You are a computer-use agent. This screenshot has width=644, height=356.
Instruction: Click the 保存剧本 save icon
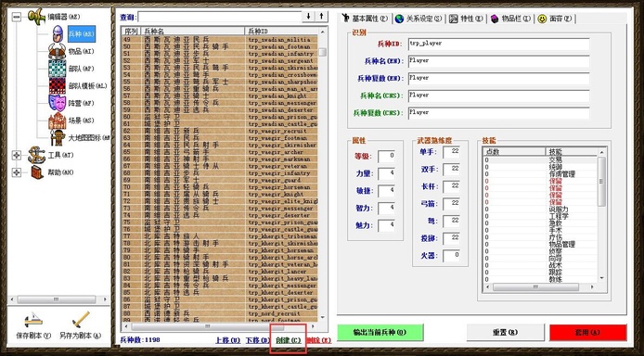coord(33,320)
